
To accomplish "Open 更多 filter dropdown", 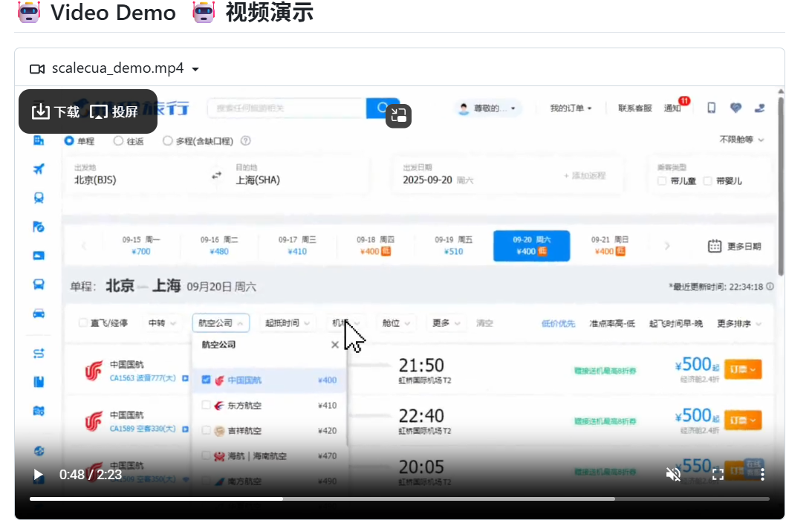I will click(x=446, y=322).
